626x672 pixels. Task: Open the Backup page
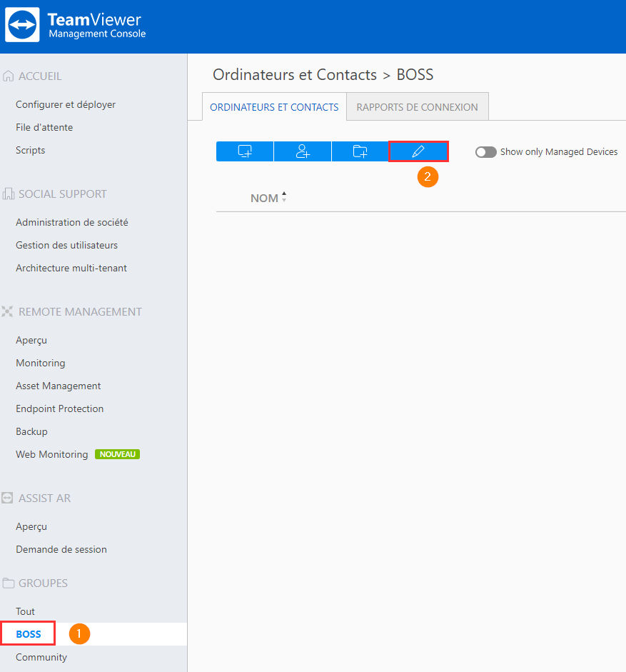point(31,431)
